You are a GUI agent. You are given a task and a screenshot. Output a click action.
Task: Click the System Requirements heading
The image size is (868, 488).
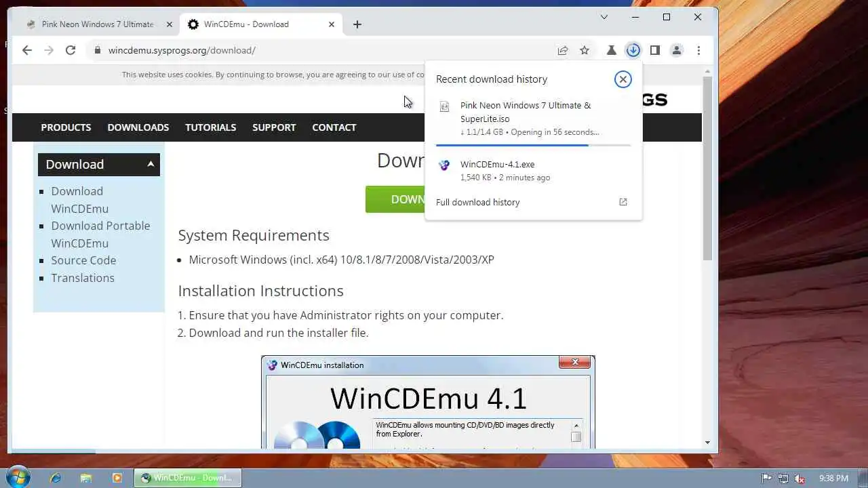pos(254,235)
